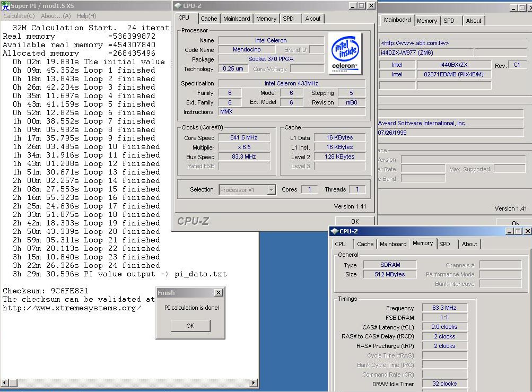Select Mainboard tab in bottom CPU-Z Memory window
The image size is (532, 392).
(x=393, y=244)
